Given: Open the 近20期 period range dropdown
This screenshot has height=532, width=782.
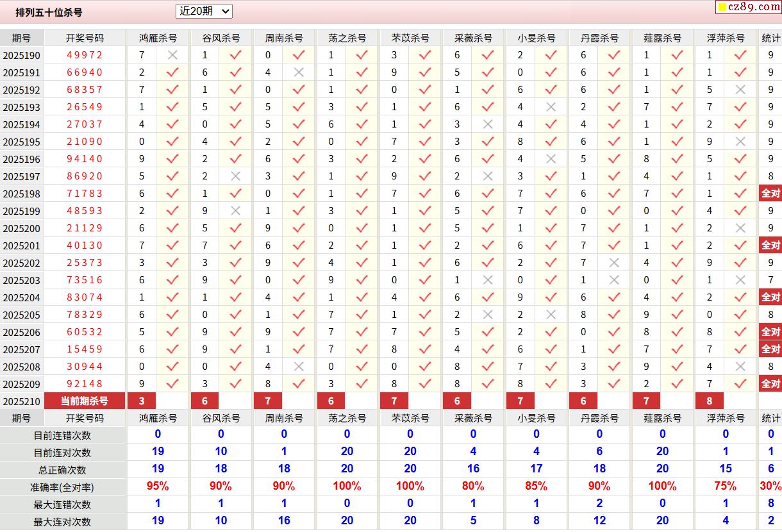Looking at the screenshot, I should (204, 11).
